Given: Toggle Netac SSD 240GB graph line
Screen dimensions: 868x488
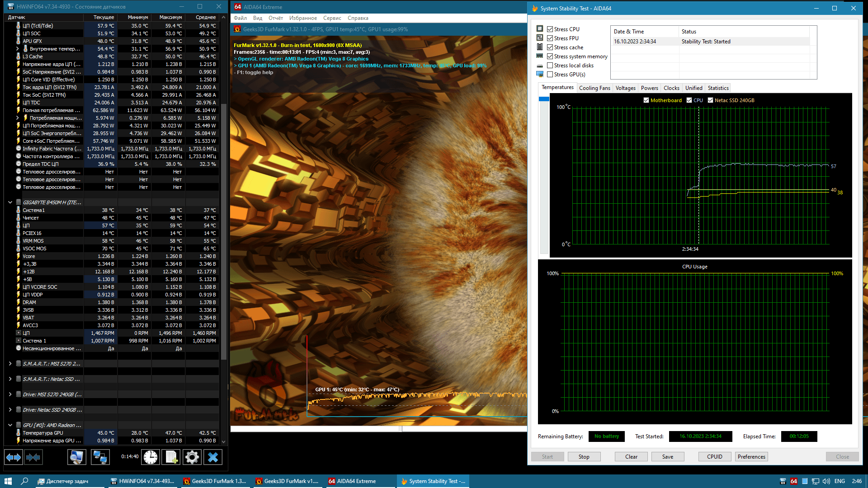Looking at the screenshot, I should click(711, 100).
